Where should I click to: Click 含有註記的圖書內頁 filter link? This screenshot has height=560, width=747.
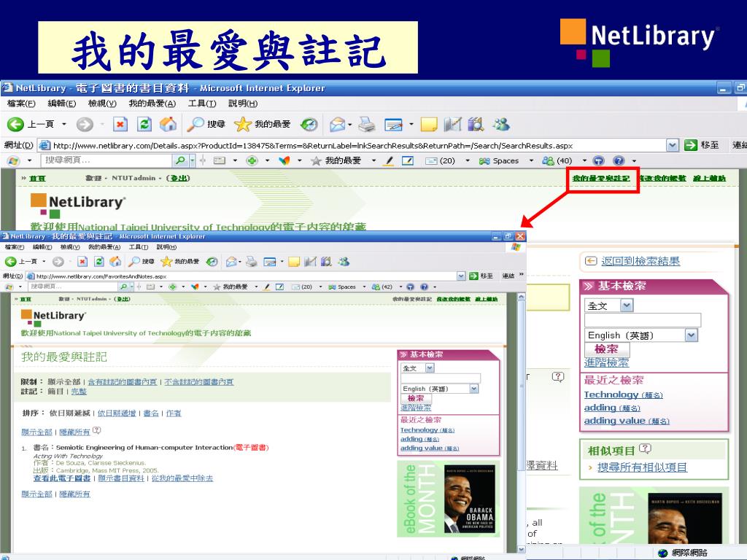click(x=123, y=382)
